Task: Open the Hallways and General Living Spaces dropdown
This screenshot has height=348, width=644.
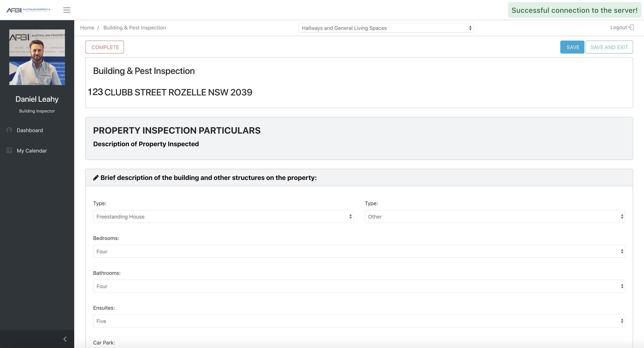Action: [x=386, y=28]
